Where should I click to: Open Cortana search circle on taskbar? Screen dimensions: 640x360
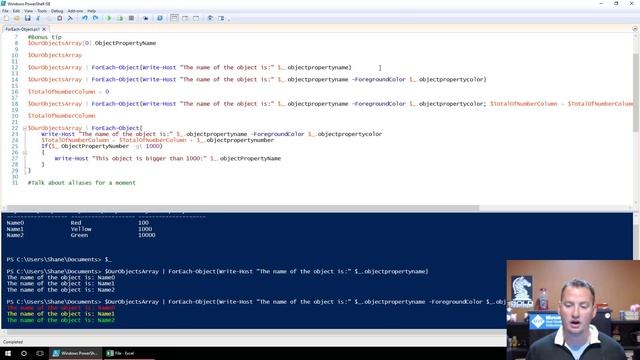pos(24,353)
